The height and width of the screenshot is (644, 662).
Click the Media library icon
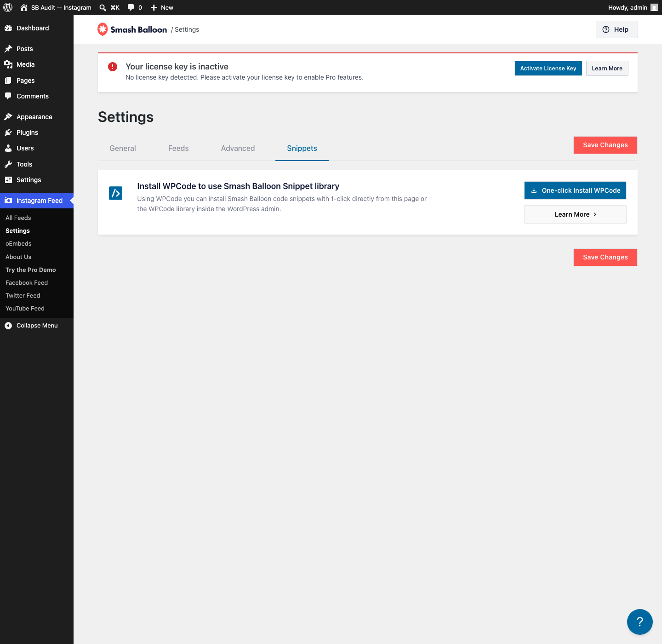pyautogui.click(x=8, y=64)
